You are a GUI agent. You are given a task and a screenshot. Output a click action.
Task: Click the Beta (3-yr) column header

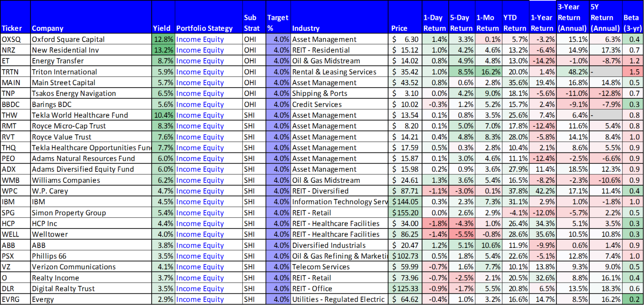(x=633, y=18)
